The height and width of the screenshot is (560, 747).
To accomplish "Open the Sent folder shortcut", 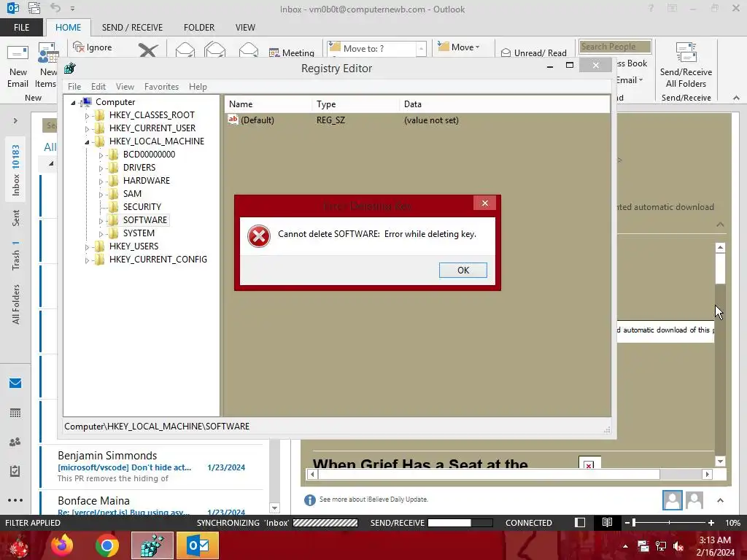I will (15, 217).
